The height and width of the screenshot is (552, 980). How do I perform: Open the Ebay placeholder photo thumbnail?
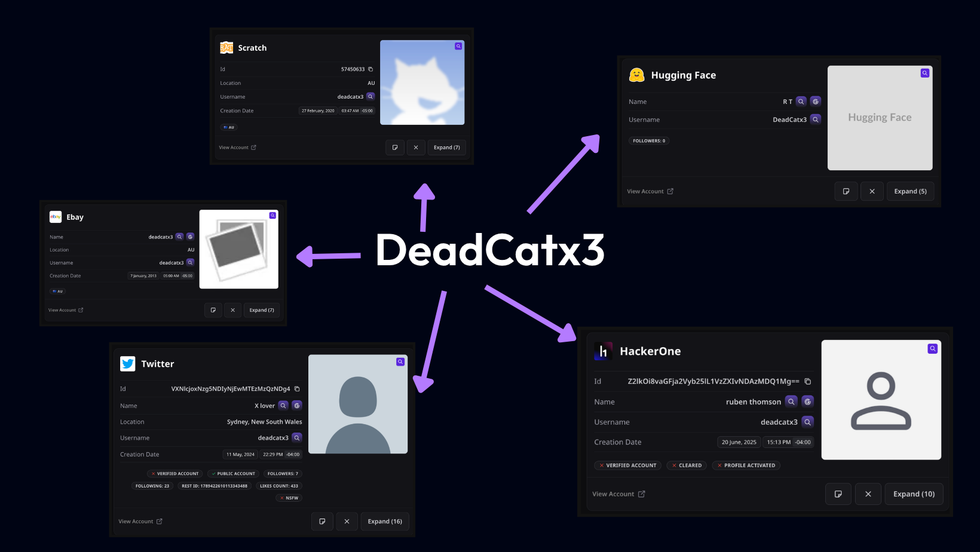click(239, 249)
